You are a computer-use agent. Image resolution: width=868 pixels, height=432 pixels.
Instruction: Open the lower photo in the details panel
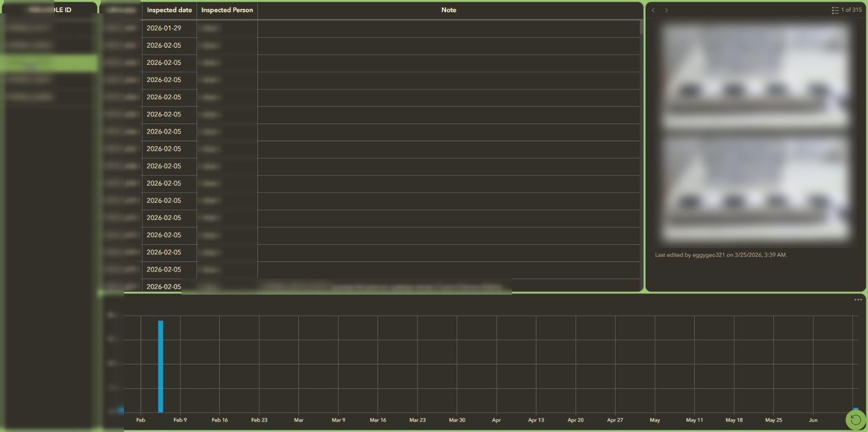point(756,188)
